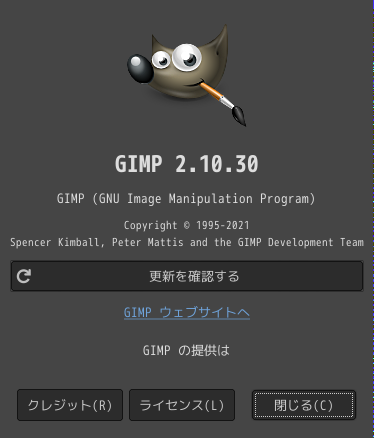374x438 pixels.
Task: Click the GIMP 2.10.30 version heading
Action: pyautogui.click(x=187, y=164)
